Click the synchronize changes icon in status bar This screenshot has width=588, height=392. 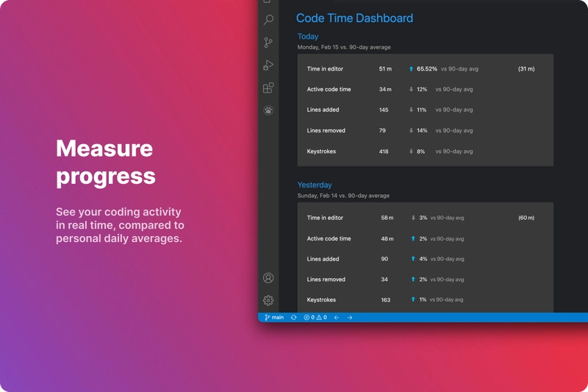tap(293, 318)
